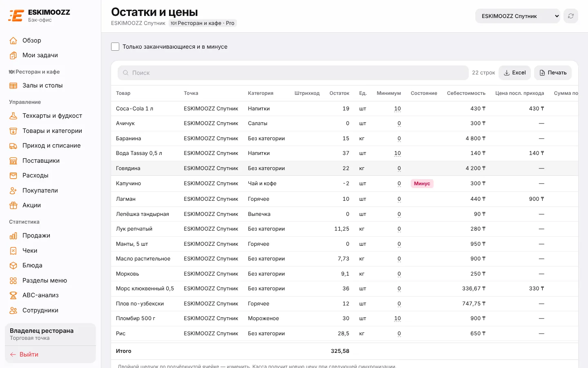The image size is (588, 368).
Task: Click the Штрихкод column header
Action: pyautogui.click(x=307, y=93)
